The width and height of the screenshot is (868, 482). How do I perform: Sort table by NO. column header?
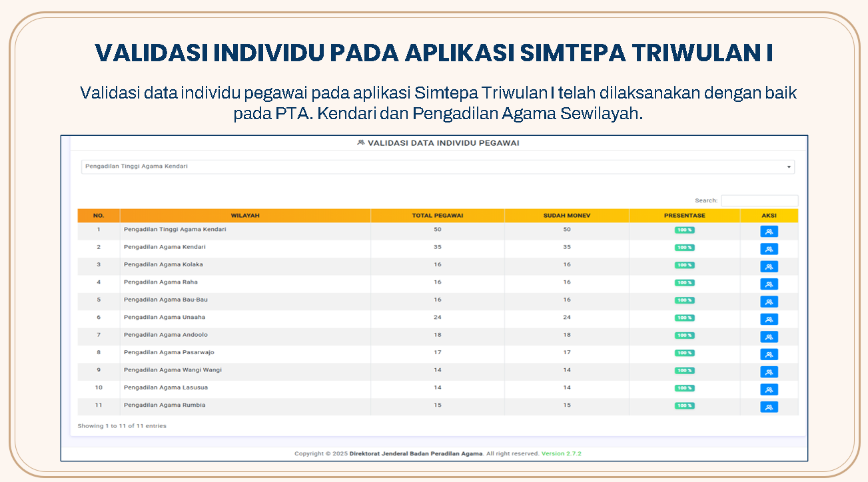click(x=99, y=216)
